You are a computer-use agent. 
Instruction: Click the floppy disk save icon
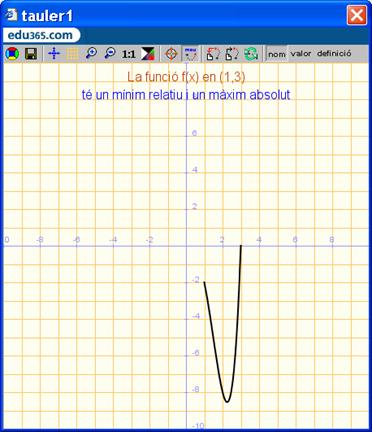coord(31,54)
